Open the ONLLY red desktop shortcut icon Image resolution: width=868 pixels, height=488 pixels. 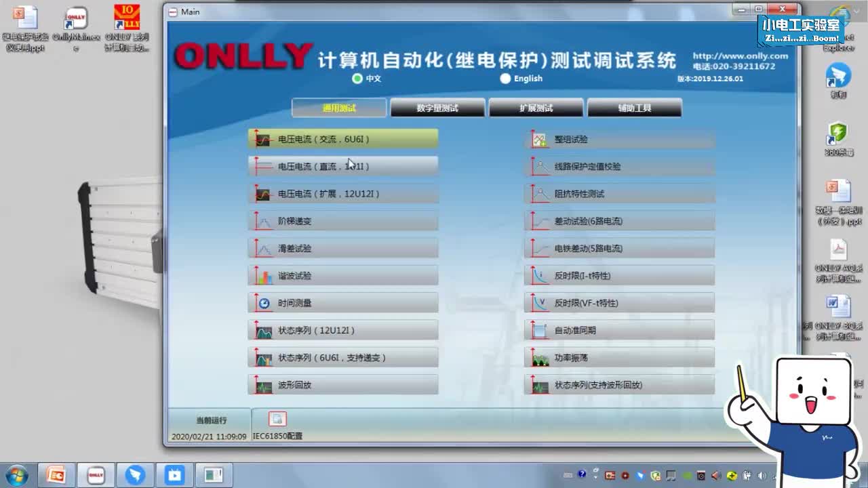tap(127, 28)
